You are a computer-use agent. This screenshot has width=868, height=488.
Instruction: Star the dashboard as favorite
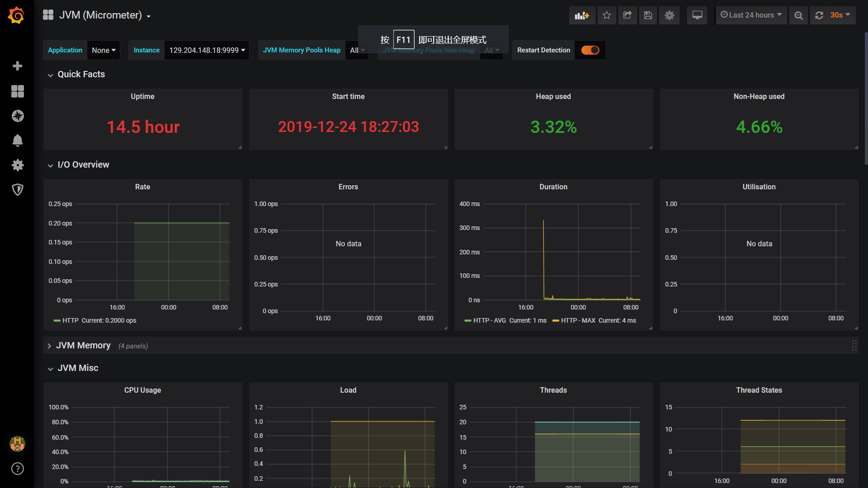607,15
